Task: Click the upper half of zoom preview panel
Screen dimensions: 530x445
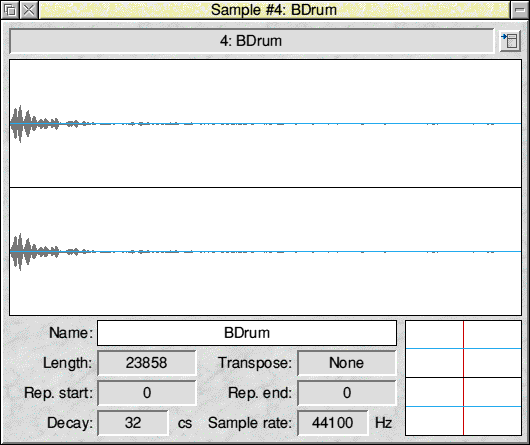Action: point(463,349)
